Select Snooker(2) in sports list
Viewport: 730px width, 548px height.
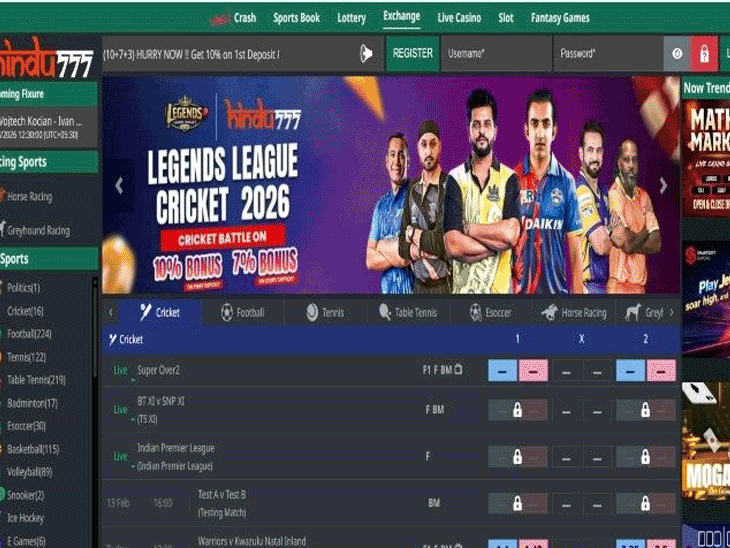tap(25, 495)
